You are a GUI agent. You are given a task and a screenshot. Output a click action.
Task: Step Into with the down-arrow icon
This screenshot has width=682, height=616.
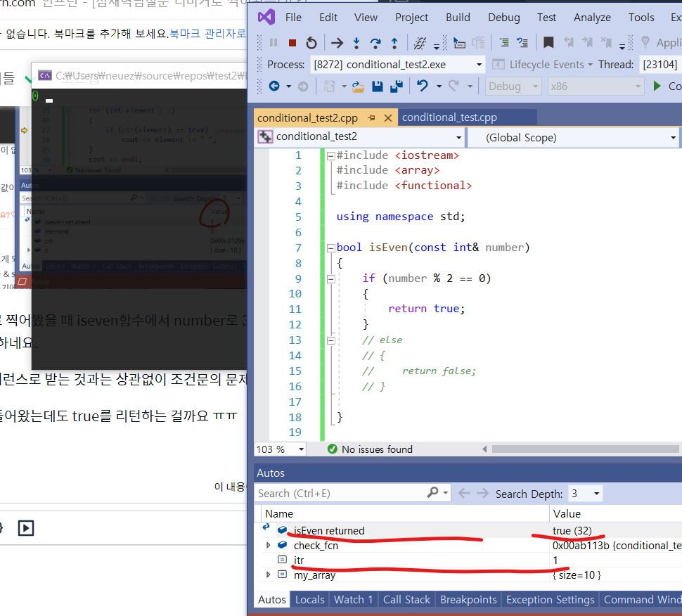point(356,43)
